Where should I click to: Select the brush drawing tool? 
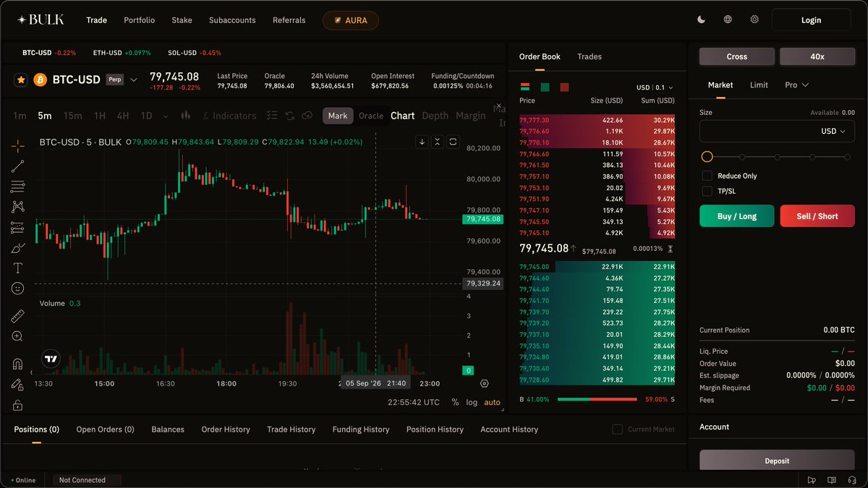(x=17, y=248)
